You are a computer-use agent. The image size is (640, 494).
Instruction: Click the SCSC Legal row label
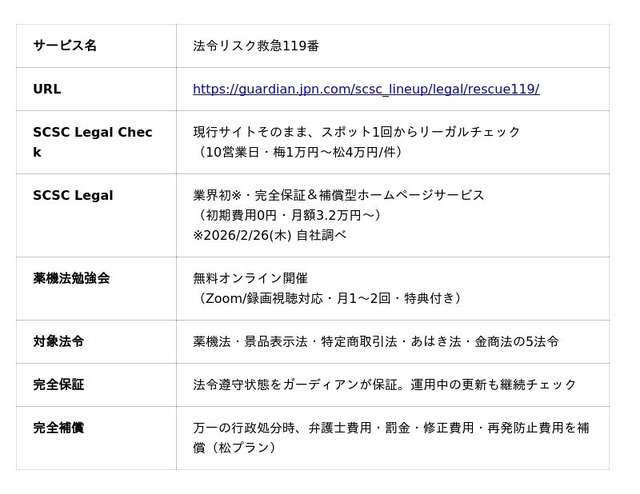pyautogui.click(x=73, y=195)
